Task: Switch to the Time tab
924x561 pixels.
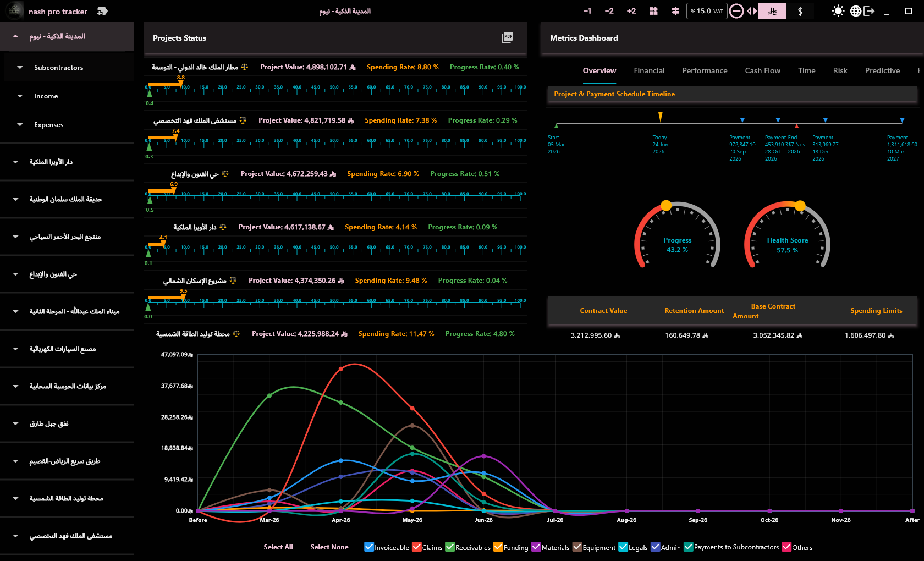Action: (806, 70)
